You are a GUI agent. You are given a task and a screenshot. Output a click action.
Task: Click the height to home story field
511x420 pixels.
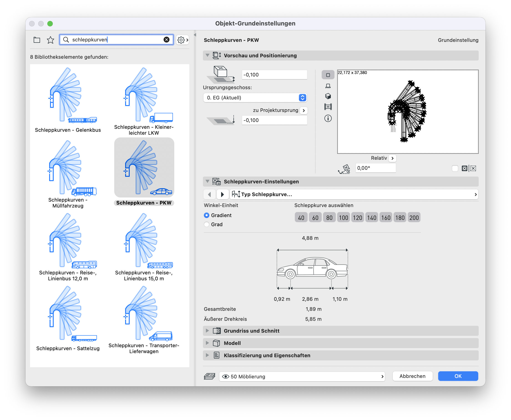pyautogui.click(x=274, y=75)
